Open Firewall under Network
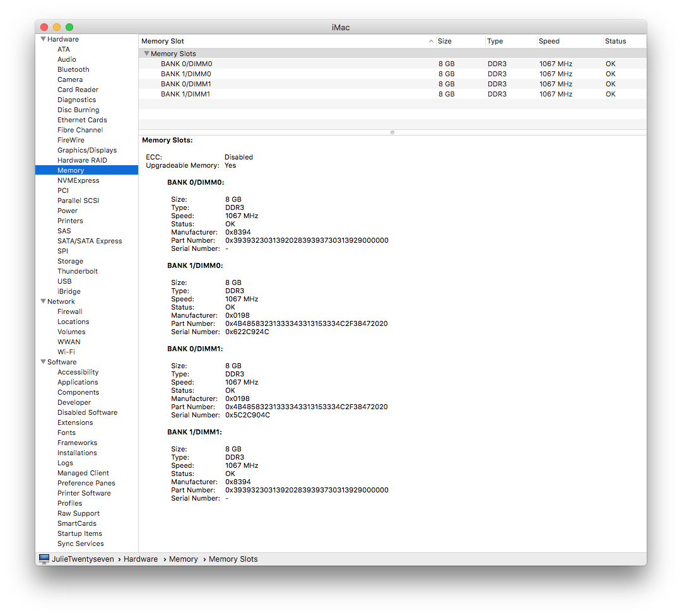Image resolution: width=682 pixels, height=616 pixels. pos(69,311)
